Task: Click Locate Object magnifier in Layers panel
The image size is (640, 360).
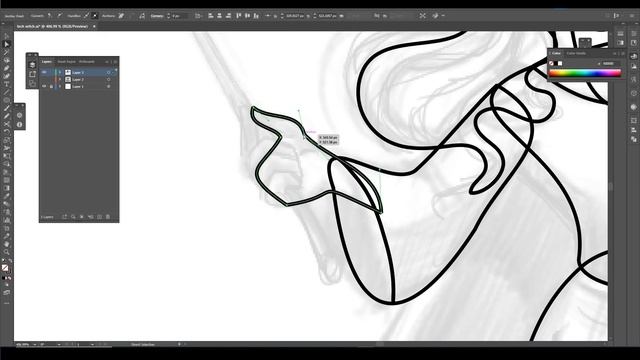Action: point(73,217)
